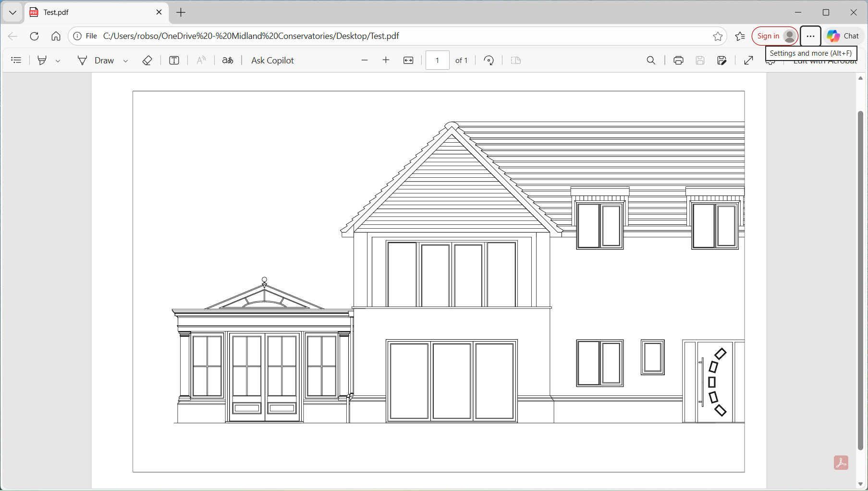
Task: Click the Add text tool icon
Action: 174,60
